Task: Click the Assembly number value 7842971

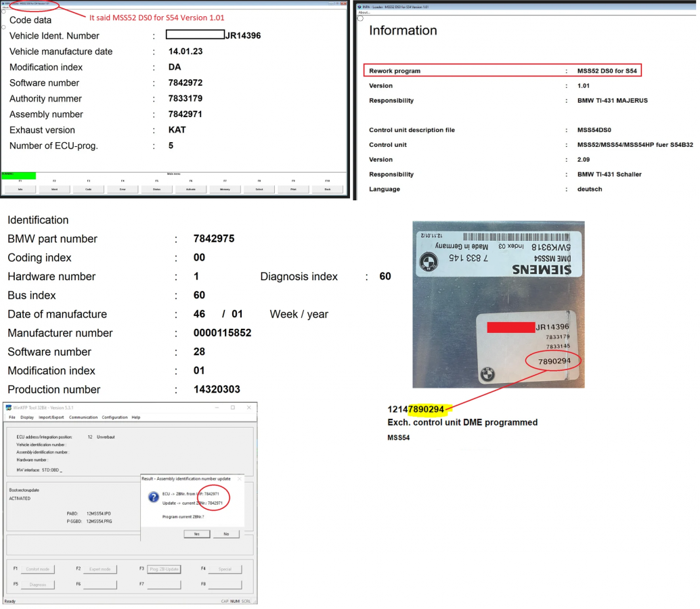Action: click(185, 114)
